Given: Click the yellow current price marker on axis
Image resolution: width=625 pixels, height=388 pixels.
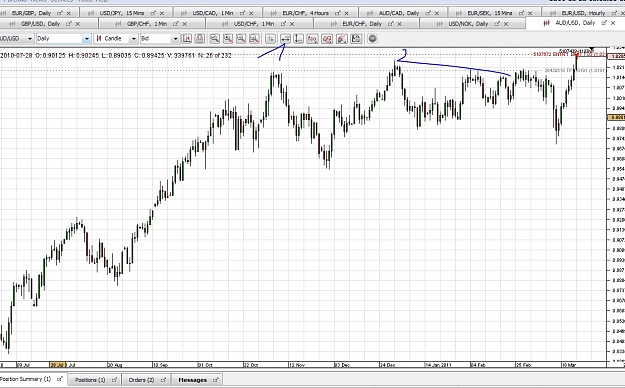Looking at the screenshot, I should (616, 117).
